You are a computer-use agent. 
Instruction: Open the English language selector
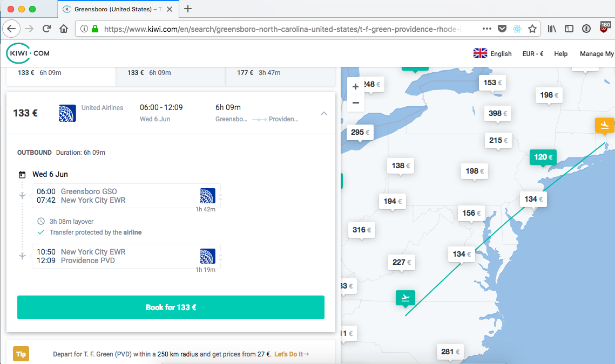501,54
